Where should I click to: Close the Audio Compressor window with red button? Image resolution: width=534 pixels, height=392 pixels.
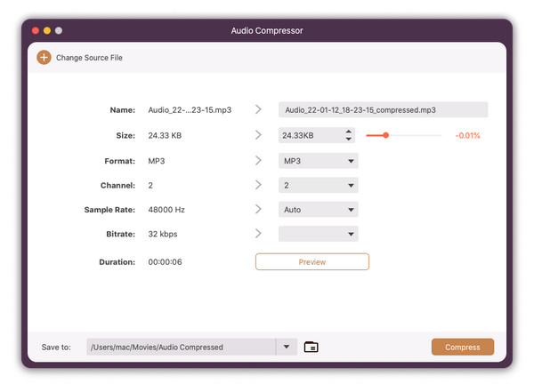pos(36,30)
